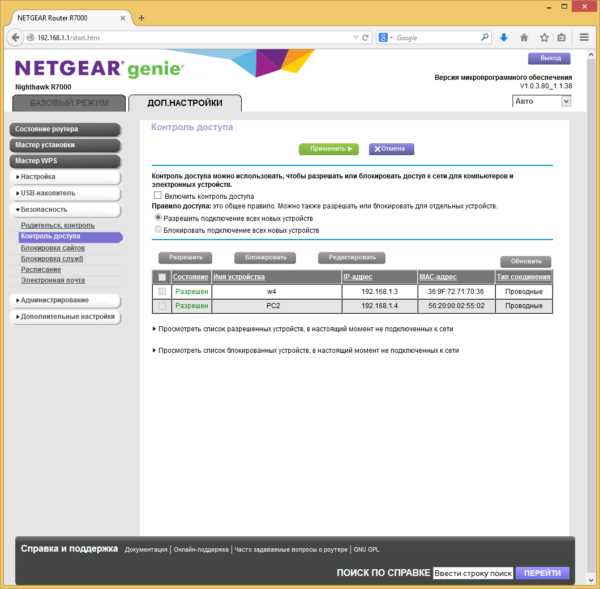Sort by MAC-адрес column header
Viewport: 600px width, 589px height.
(438, 277)
